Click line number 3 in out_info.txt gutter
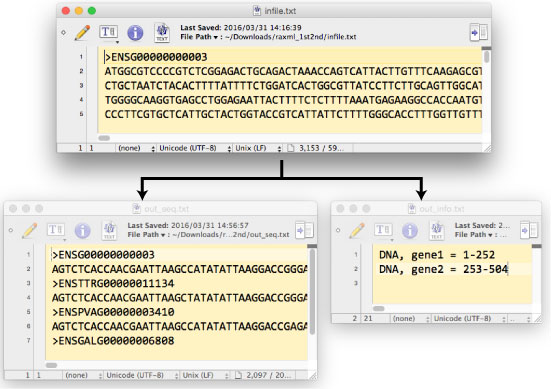The height and width of the screenshot is (389, 551). (356, 283)
